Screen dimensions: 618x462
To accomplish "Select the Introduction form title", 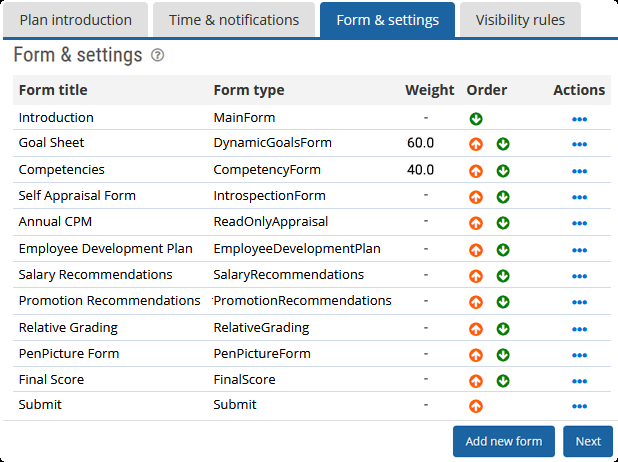I will (x=56, y=117).
